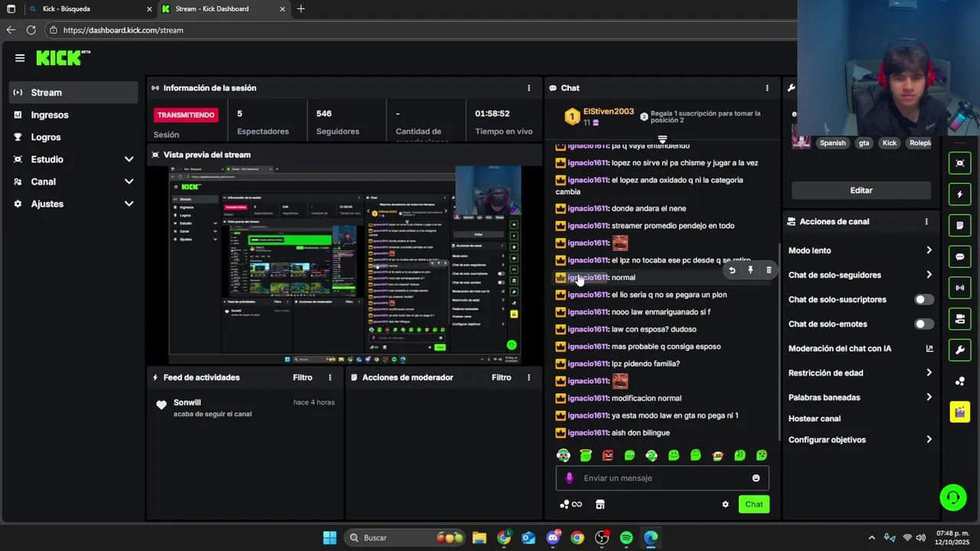
Task: Open the shop icon below the chat input
Action: point(600,504)
